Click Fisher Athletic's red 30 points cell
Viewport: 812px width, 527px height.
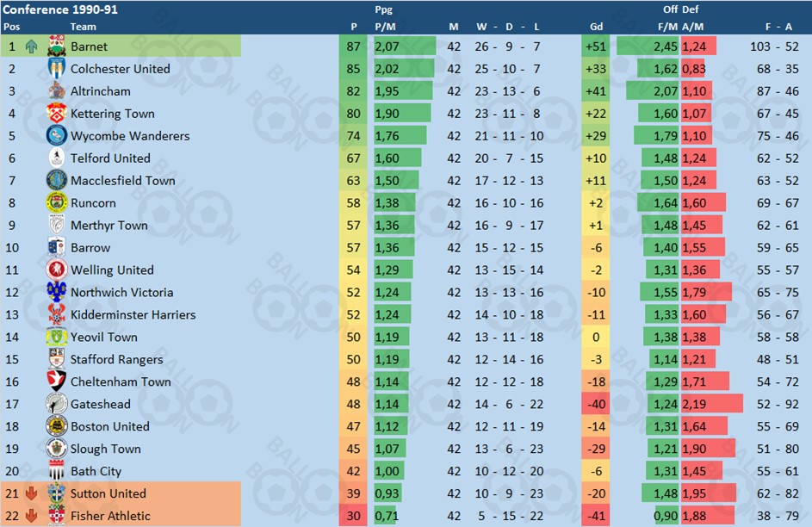point(354,516)
